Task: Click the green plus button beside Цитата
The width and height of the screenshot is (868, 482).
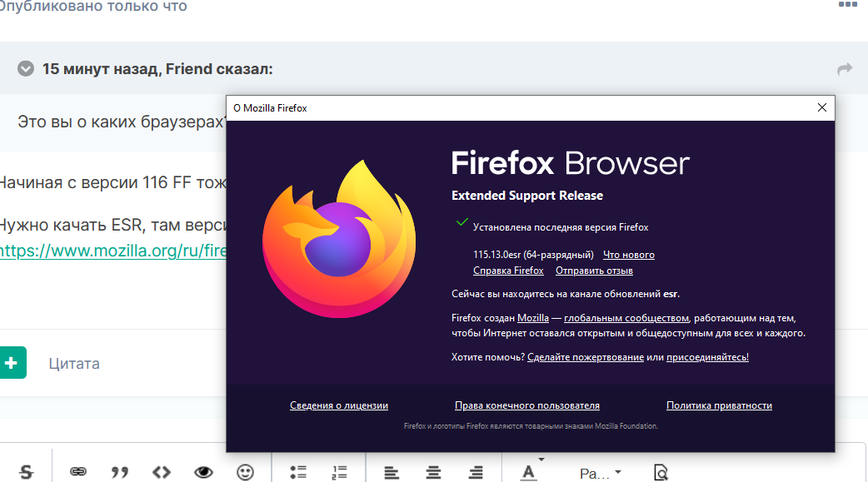Action: (x=12, y=362)
